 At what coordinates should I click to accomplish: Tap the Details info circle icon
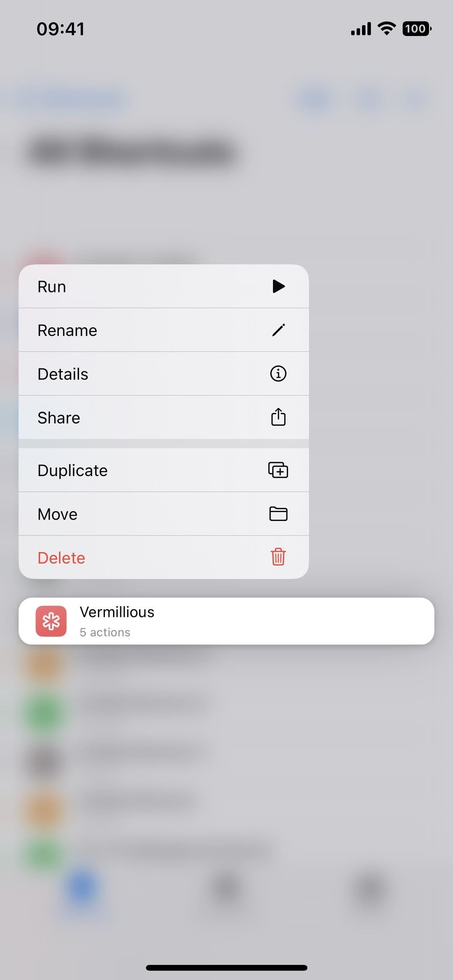coord(278,374)
